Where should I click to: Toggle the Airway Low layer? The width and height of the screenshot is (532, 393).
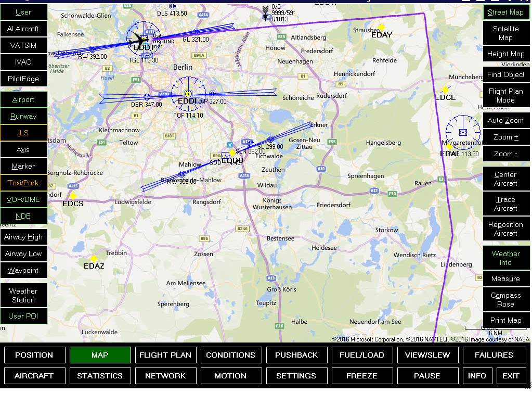(x=23, y=254)
